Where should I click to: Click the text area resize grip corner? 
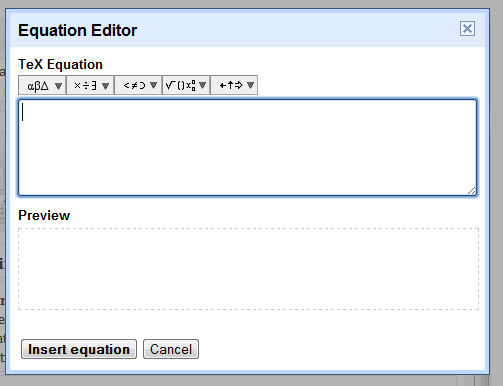(471, 190)
